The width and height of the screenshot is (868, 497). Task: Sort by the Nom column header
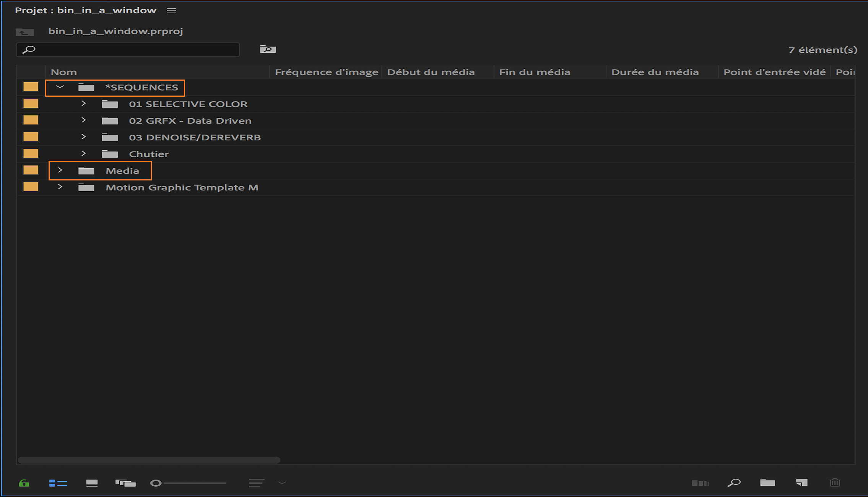click(64, 72)
